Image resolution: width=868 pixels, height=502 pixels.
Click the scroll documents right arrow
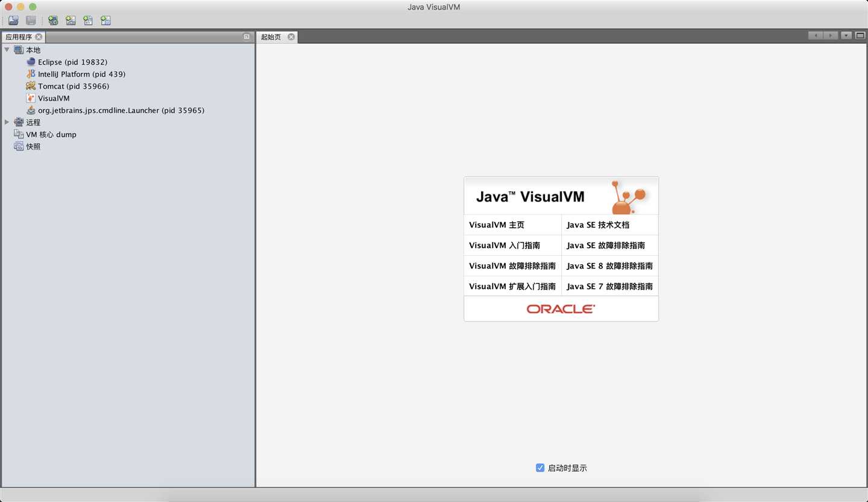point(831,36)
